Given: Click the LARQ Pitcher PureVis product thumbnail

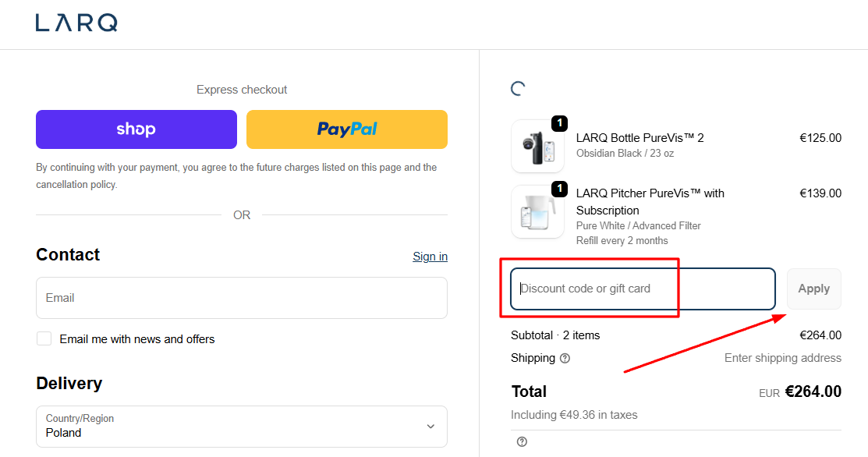Looking at the screenshot, I should (537, 211).
